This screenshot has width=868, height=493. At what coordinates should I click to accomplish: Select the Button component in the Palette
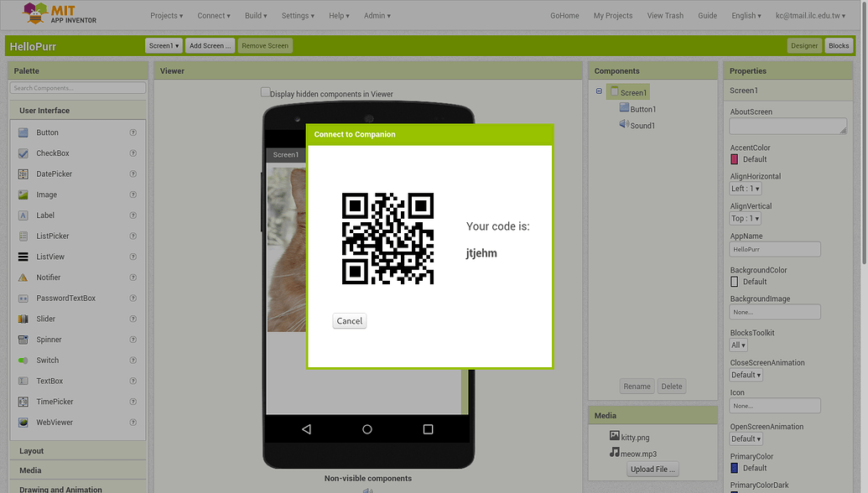coord(46,132)
